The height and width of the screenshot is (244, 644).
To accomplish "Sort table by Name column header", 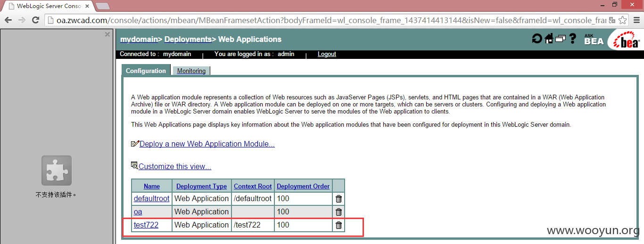I will pyautogui.click(x=152, y=186).
